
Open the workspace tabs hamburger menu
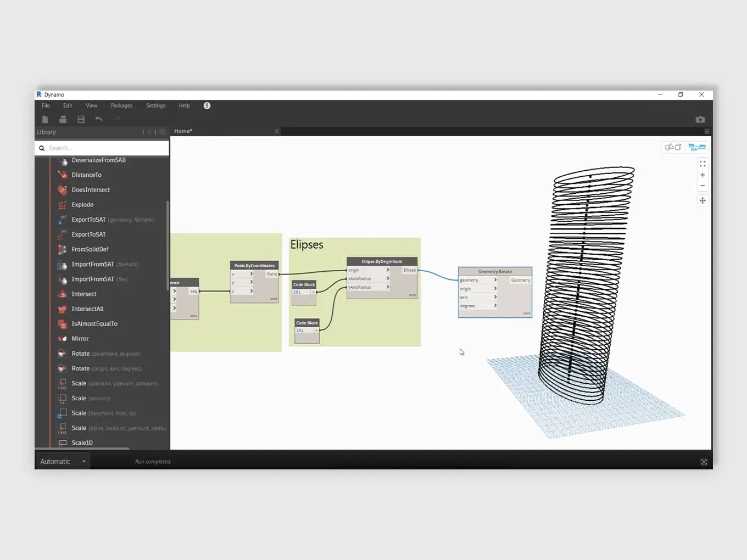[707, 132]
